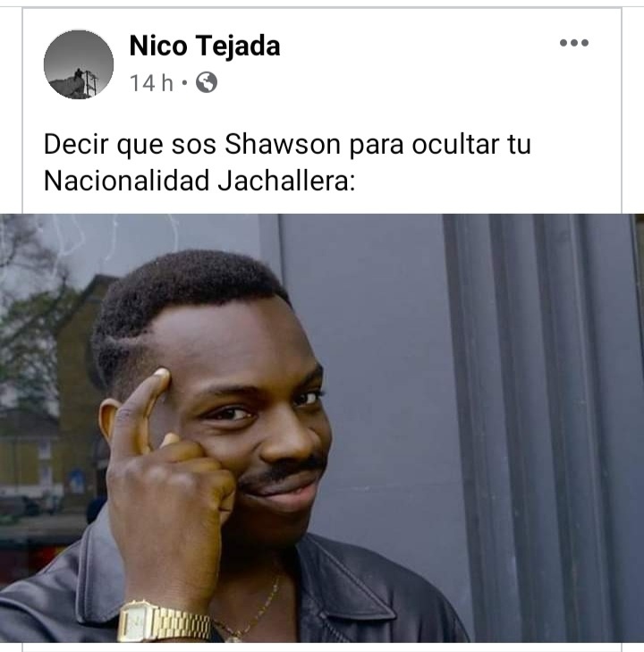Click the "14 h" post timestamp
The height and width of the screenshot is (652, 644).
point(151,83)
